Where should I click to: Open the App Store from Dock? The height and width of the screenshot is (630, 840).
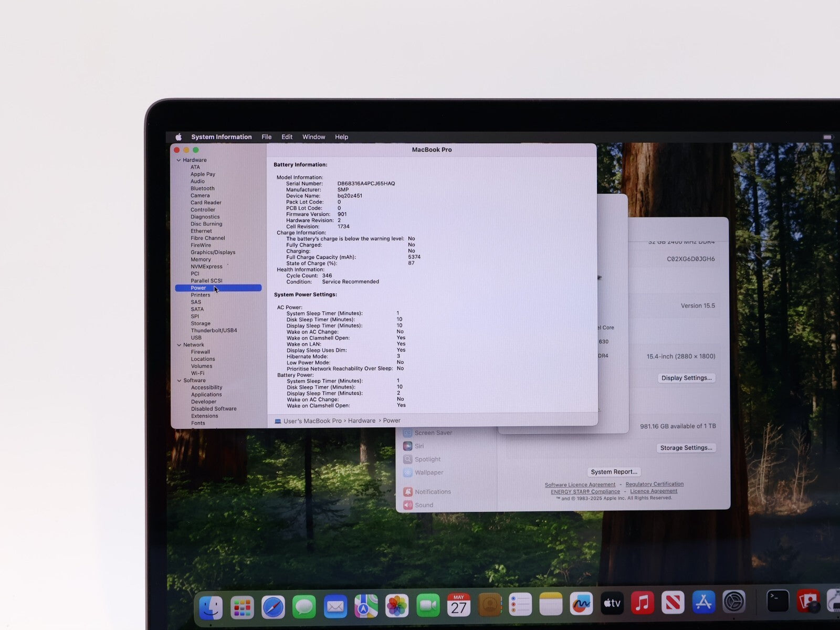(x=703, y=602)
